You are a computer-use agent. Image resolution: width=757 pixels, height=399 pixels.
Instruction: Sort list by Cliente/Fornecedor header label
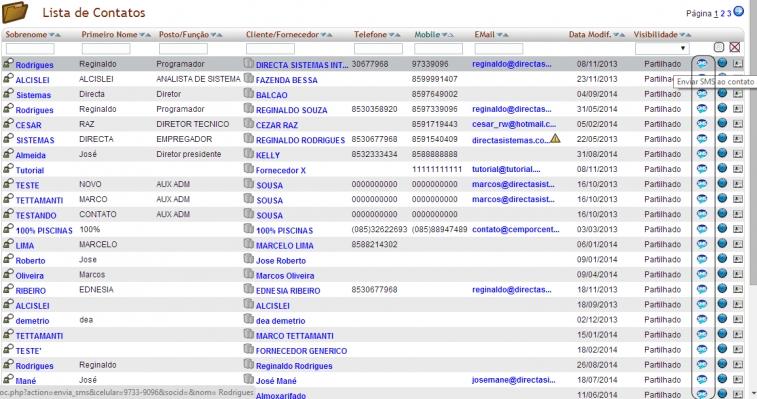282,34
